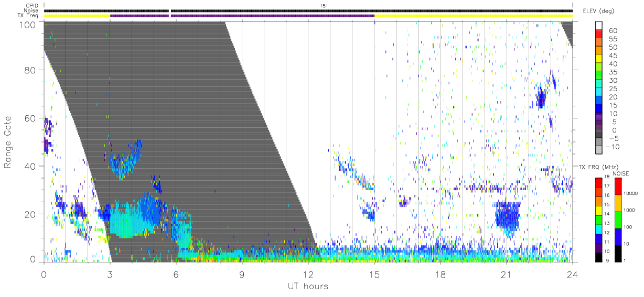
Task: Pick the red NOISE swatch above 10000
Action: [618, 186]
